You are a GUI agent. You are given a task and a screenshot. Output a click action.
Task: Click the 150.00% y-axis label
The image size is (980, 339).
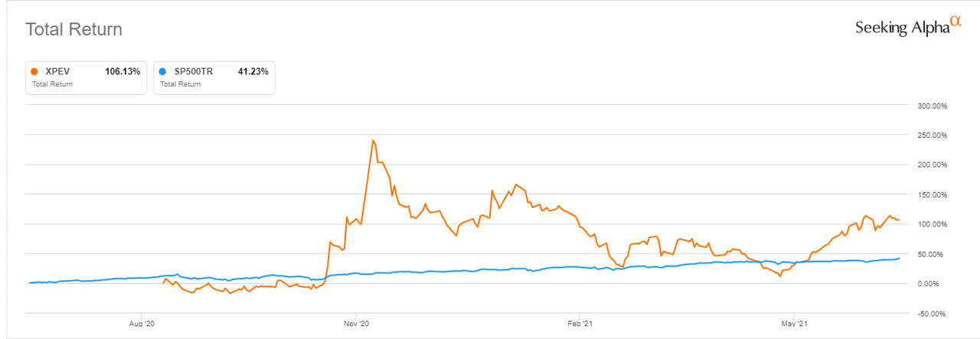931,194
